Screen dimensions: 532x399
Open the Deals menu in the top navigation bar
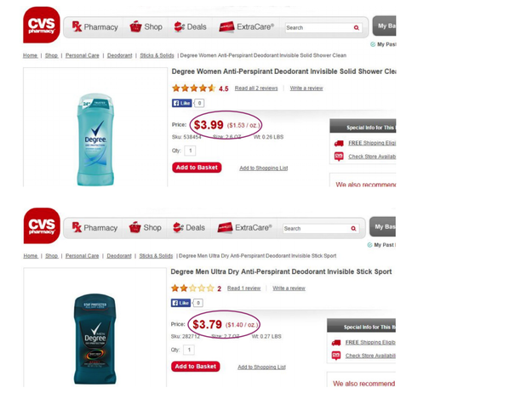click(190, 26)
